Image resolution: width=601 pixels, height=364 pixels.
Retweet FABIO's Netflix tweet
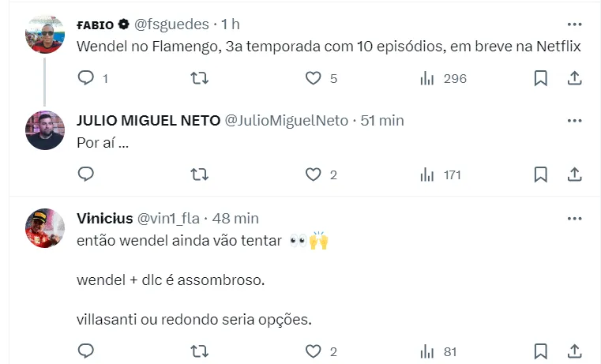click(201, 78)
